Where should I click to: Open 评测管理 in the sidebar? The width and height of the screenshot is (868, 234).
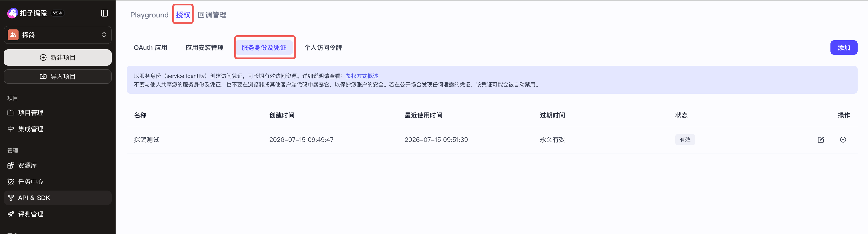click(58, 214)
